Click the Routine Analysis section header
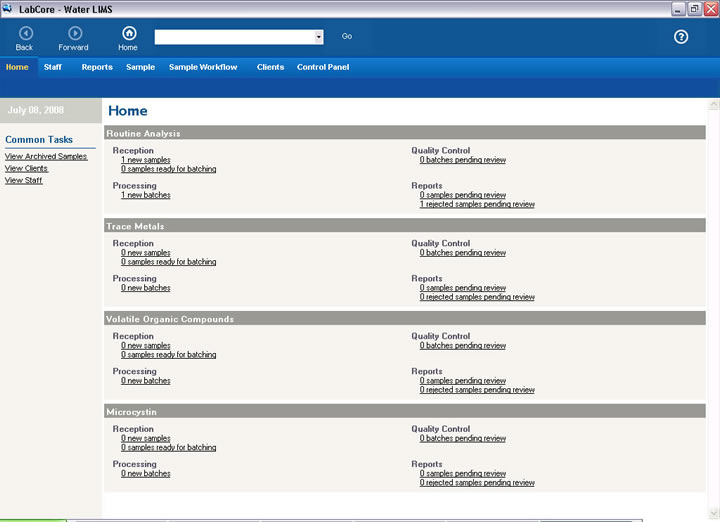The width and height of the screenshot is (720, 522). tap(405, 133)
